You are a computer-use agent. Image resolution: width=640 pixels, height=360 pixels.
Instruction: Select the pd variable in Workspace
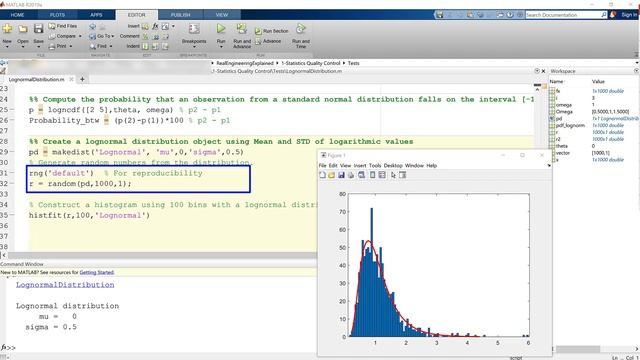(x=559, y=118)
